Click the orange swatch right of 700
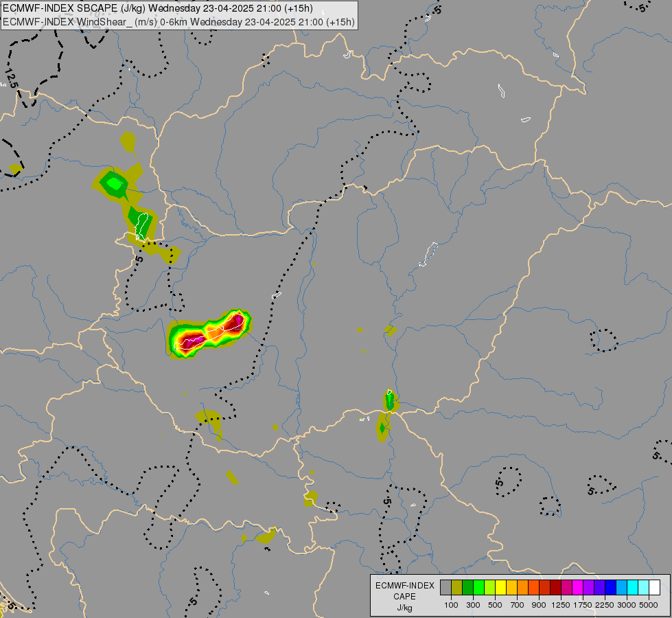Image resolution: width=672 pixels, height=618 pixels. [x=522, y=588]
